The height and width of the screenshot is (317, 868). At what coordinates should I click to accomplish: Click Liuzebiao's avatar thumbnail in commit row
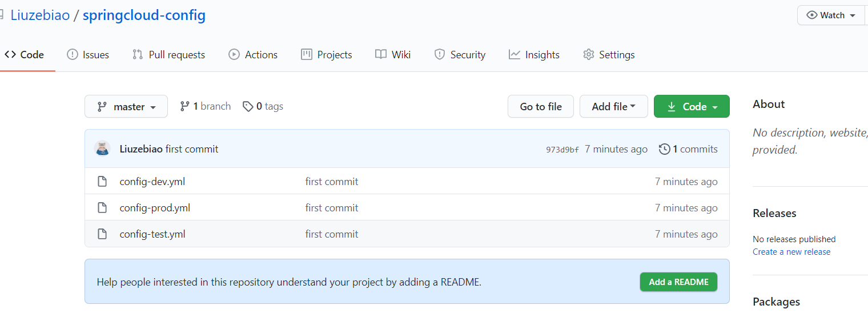click(102, 149)
